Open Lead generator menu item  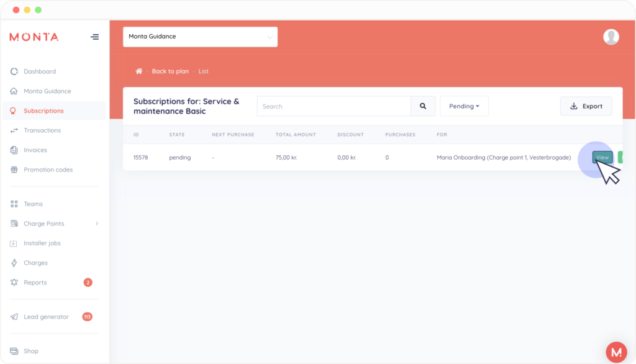click(x=46, y=317)
